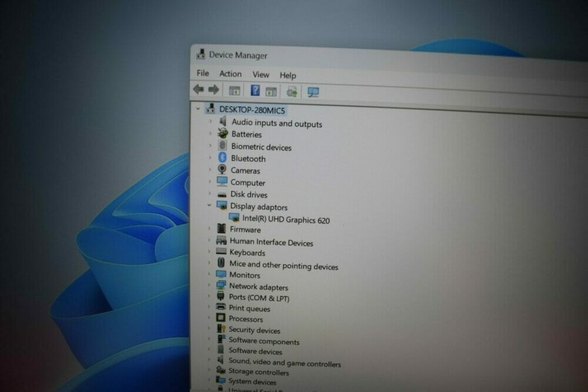Click the printer icon beside Print queues
588x392 pixels.
pos(220,307)
